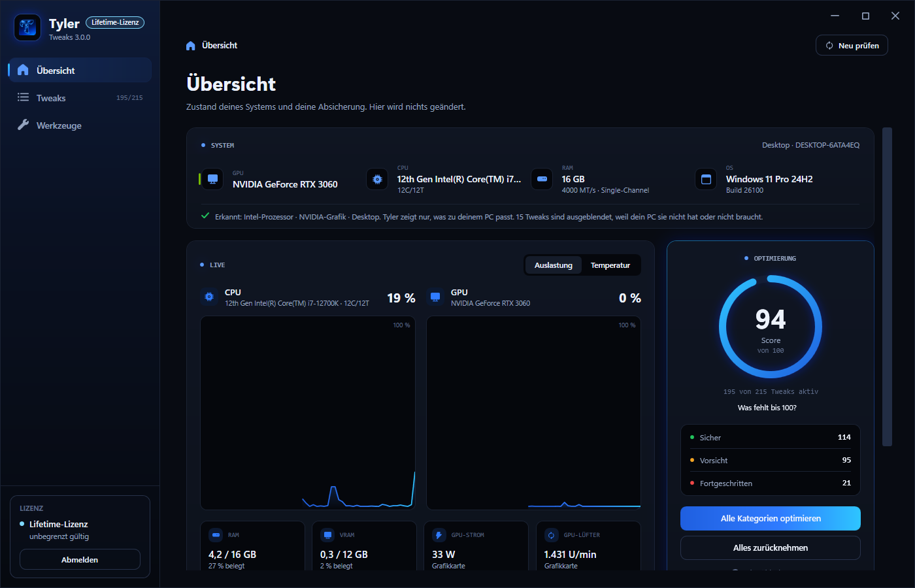
Task: Click the Lifetime-Lizenz badge next to Tyler
Action: tap(115, 22)
